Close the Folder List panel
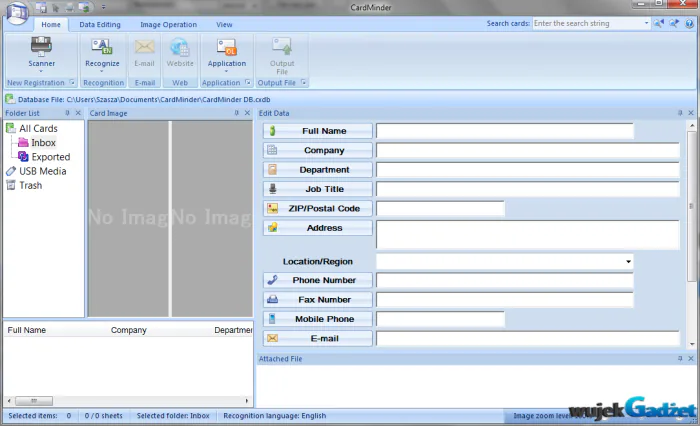This screenshot has width=700, height=426. point(78,113)
